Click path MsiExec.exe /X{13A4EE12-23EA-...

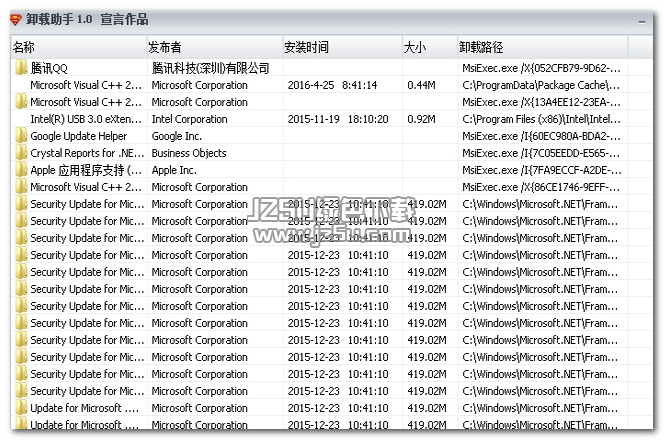click(542, 102)
